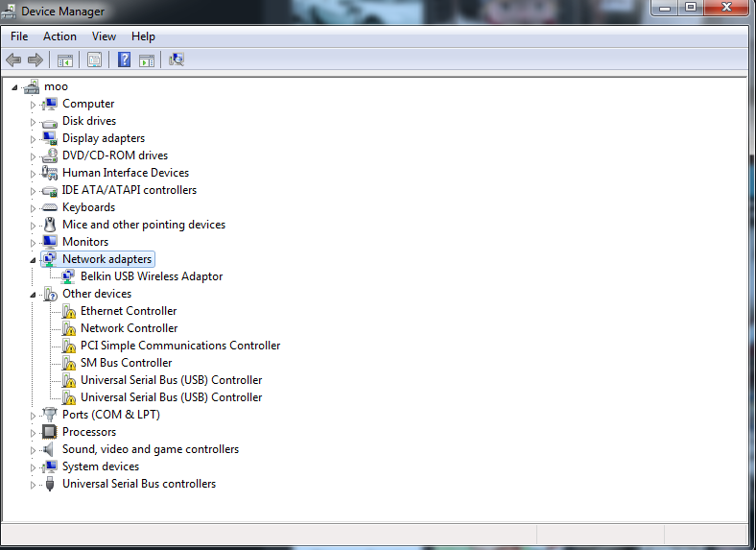Open the File menu

click(x=19, y=36)
